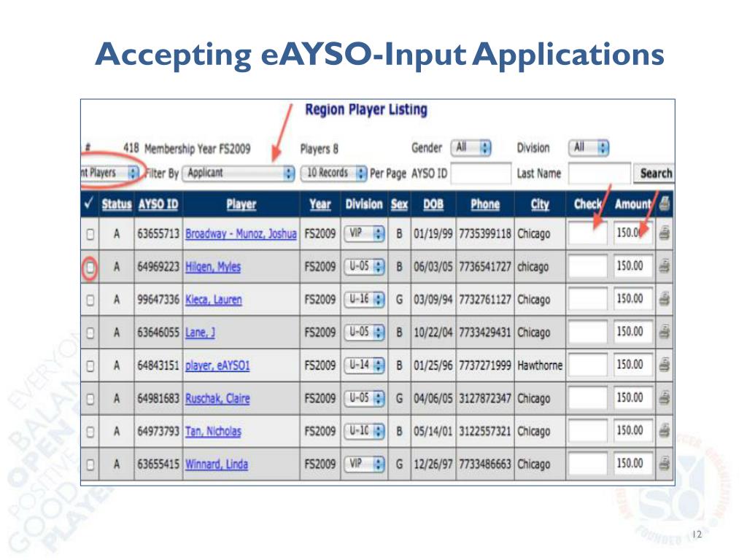Open U-14 division dropdown for player, eAYSO1
Screen dimensions: 747x560
coord(365,365)
